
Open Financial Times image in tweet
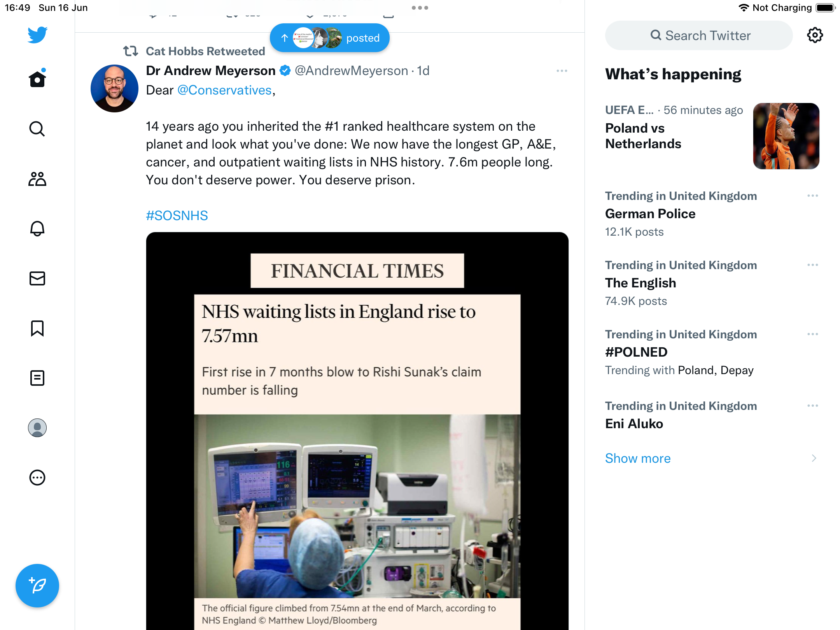click(x=357, y=431)
